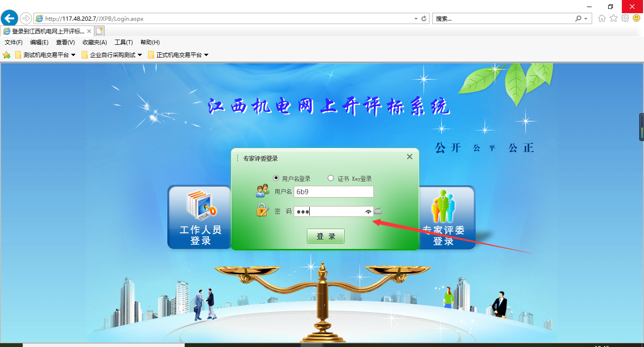Open the 查看(V) menu
The image size is (644, 347).
coord(66,42)
